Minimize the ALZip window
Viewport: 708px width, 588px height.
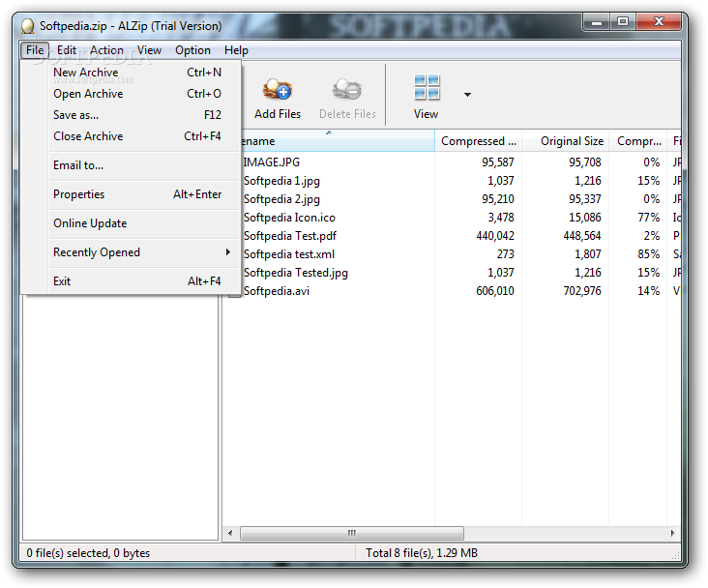coord(597,21)
